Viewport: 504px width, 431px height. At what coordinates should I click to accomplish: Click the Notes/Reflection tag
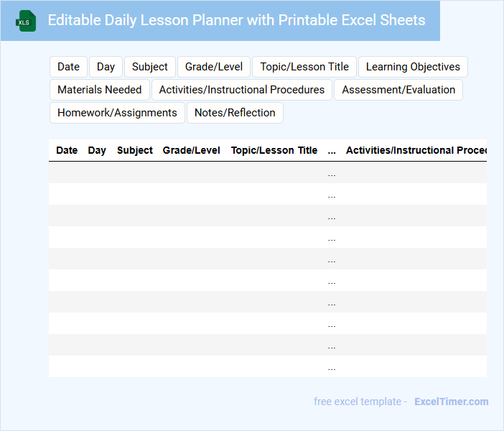click(x=235, y=113)
